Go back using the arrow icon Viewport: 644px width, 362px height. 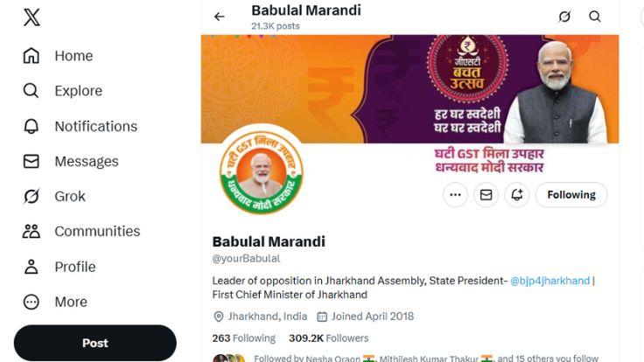220,17
